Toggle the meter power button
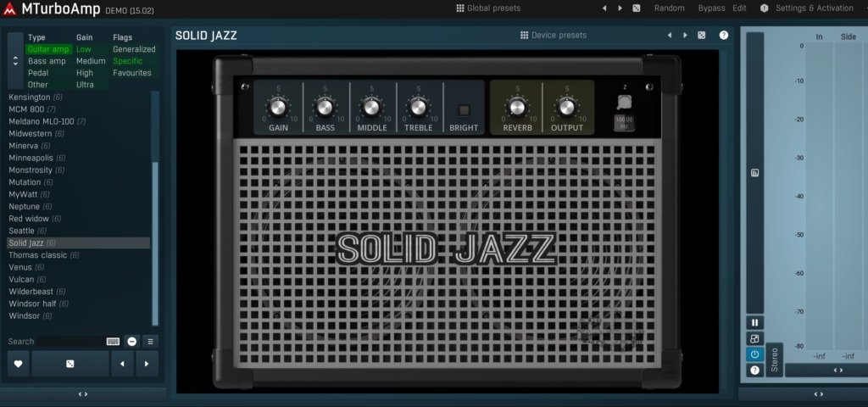The image size is (868, 407). click(754, 354)
